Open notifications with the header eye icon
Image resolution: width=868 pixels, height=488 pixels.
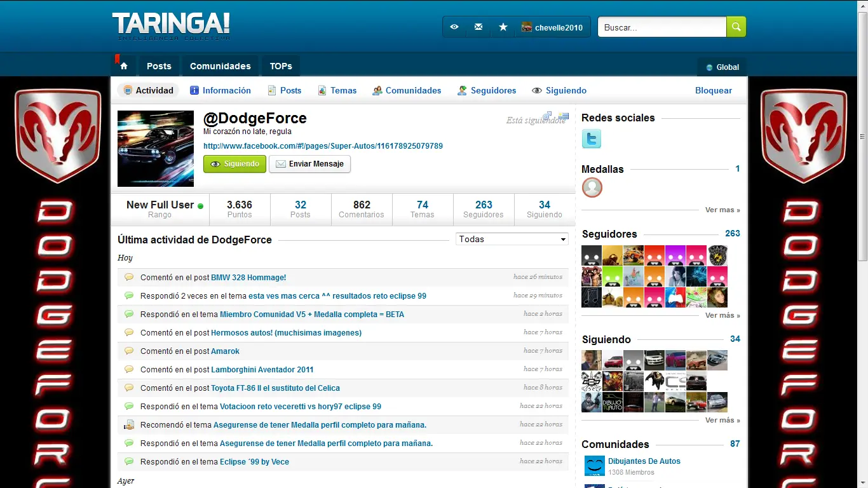coord(454,27)
